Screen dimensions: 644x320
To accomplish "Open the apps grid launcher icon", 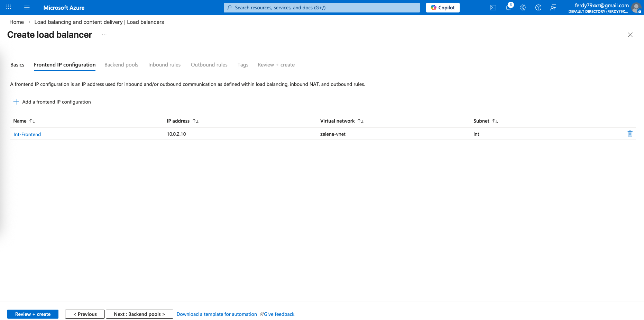I will (9, 8).
